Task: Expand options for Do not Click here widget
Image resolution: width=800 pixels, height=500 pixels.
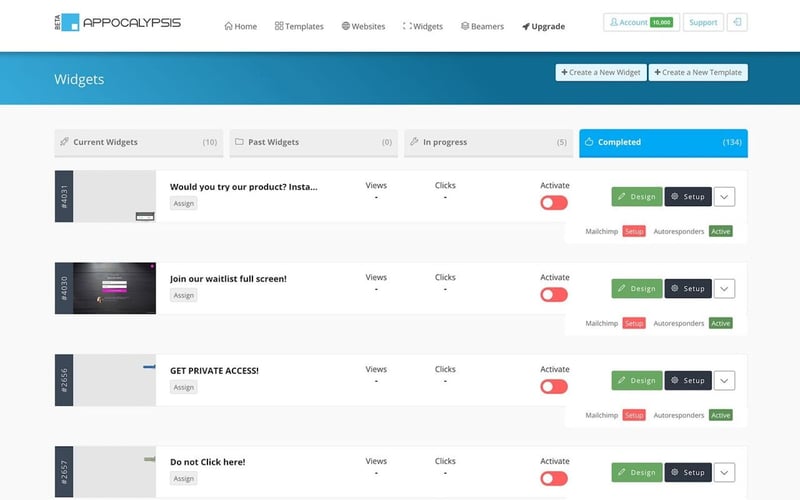Action: pyautogui.click(x=724, y=472)
